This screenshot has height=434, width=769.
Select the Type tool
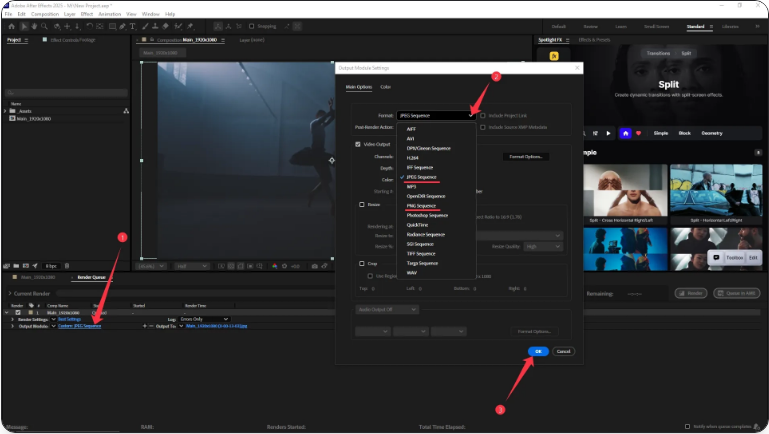click(x=134, y=26)
